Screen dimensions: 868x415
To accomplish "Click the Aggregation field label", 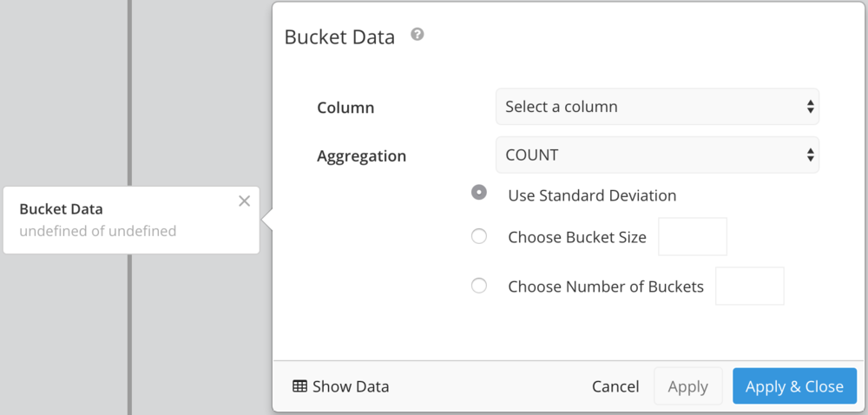I will tap(361, 156).
